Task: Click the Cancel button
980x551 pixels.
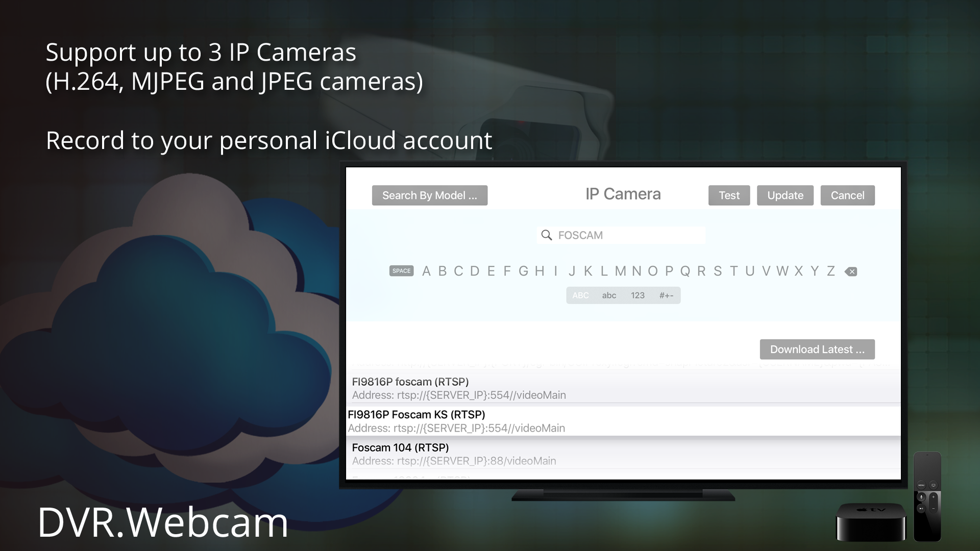Action: [x=847, y=195]
